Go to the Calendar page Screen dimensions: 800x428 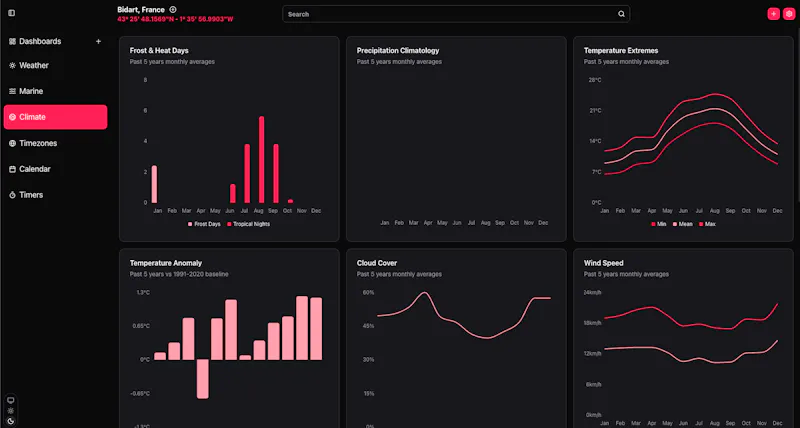pos(55,169)
